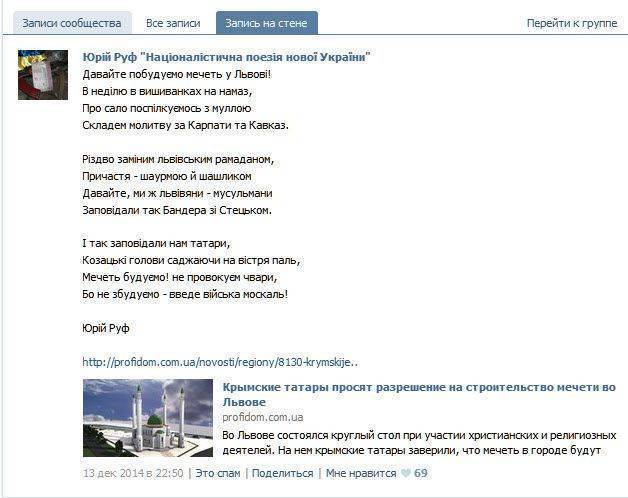Open the Крымские татары просят разрешение article title

point(419,395)
